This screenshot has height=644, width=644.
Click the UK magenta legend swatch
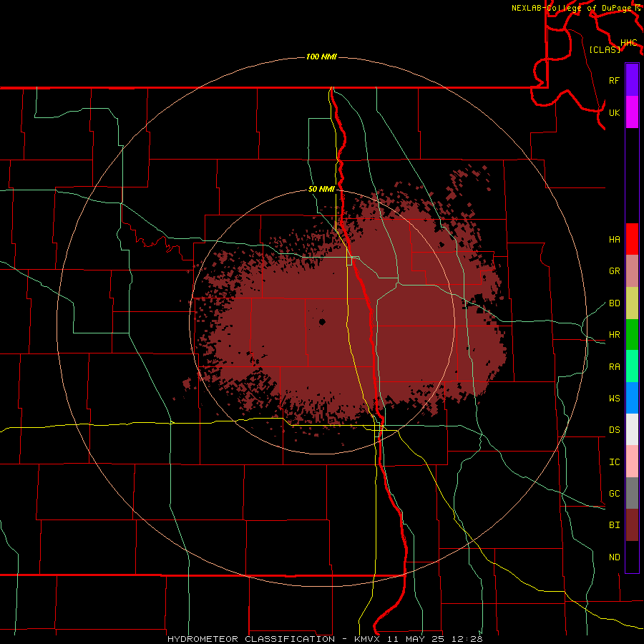[632, 112]
